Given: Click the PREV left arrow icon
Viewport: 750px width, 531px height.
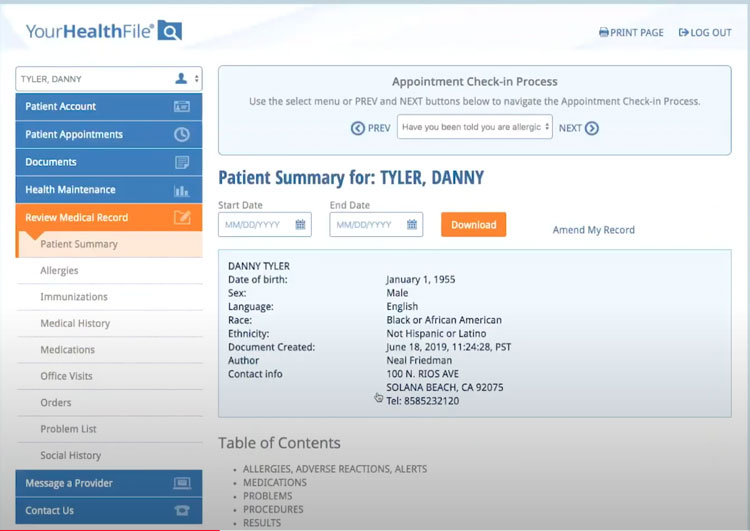Looking at the screenshot, I should (357, 128).
